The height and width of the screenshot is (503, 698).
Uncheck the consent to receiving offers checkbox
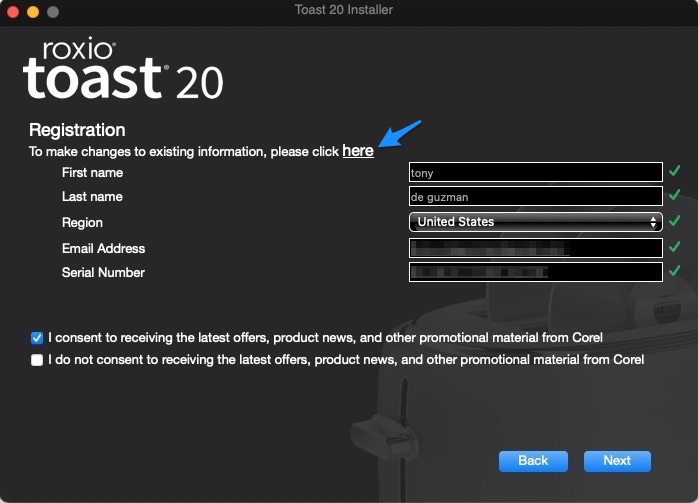(37, 338)
